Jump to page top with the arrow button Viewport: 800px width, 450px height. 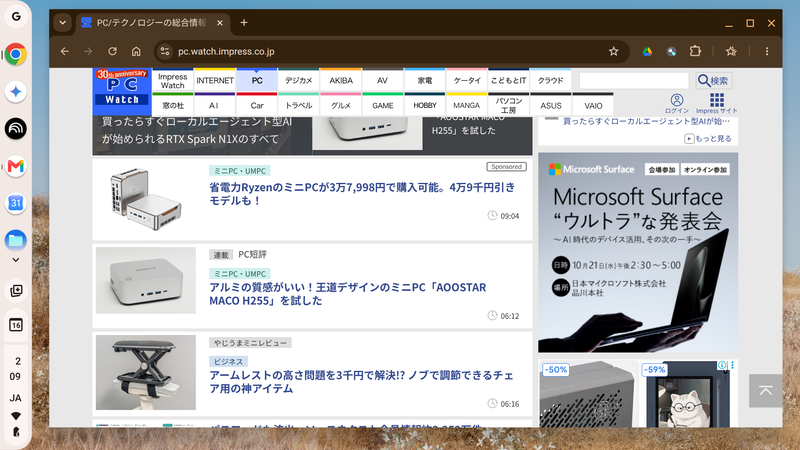coord(765,391)
